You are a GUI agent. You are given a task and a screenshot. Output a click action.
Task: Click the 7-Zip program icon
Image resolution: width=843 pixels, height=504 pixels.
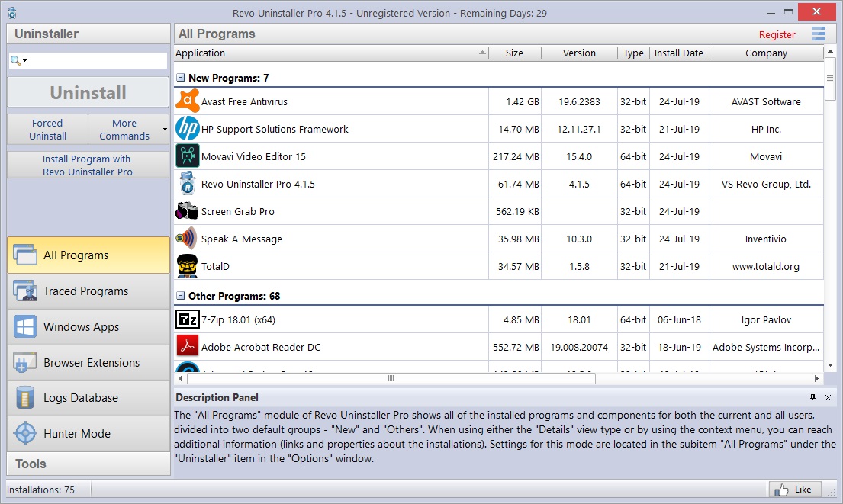click(x=187, y=319)
